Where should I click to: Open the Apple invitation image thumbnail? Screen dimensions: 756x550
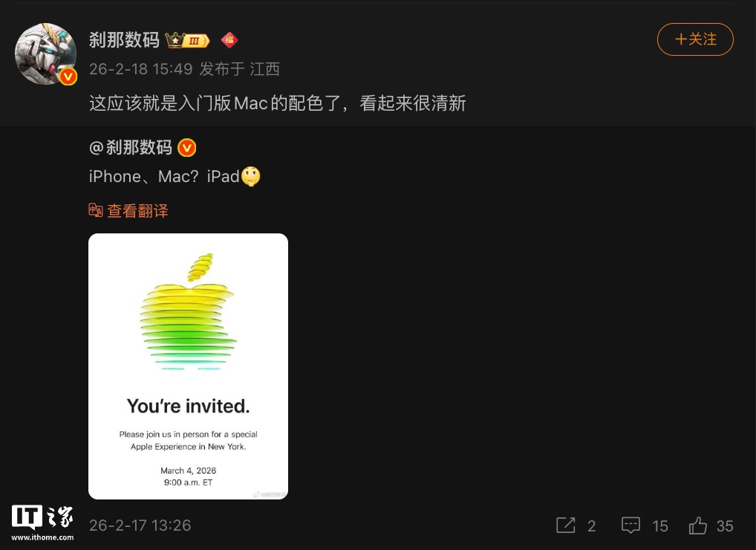pyautogui.click(x=188, y=366)
